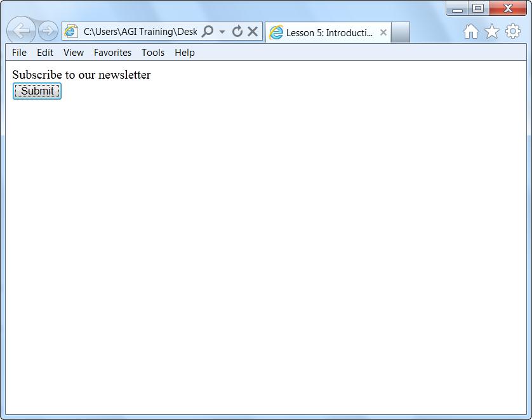
Task: Close the Lesson 5 tab
Action: pyautogui.click(x=383, y=32)
